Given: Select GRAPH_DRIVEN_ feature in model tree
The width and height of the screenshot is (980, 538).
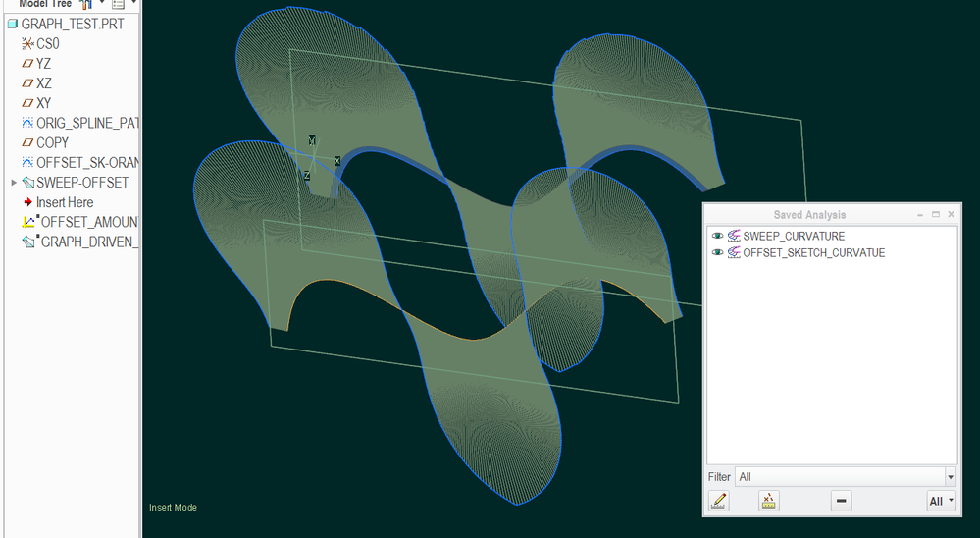Looking at the screenshot, I should coord(89,242).
